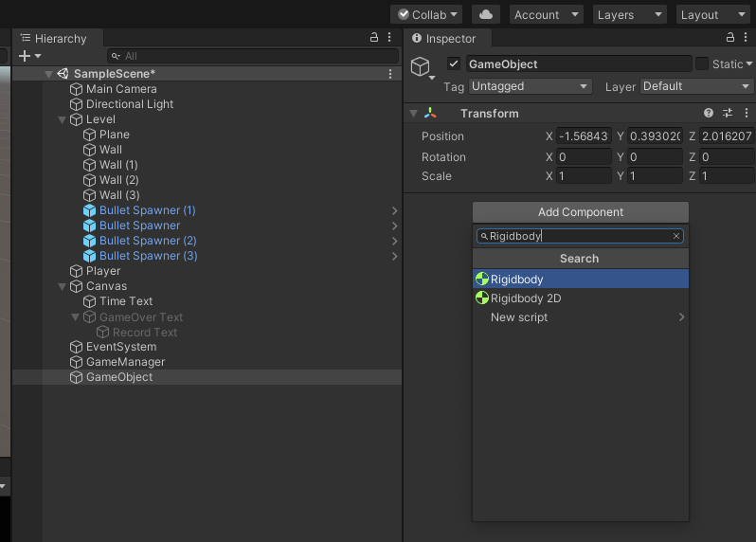Image resolution: width=756 pixels, height=542 pixels.
Task: Click the Bullet Spawner (3) prefab icon
Action: 90,256
